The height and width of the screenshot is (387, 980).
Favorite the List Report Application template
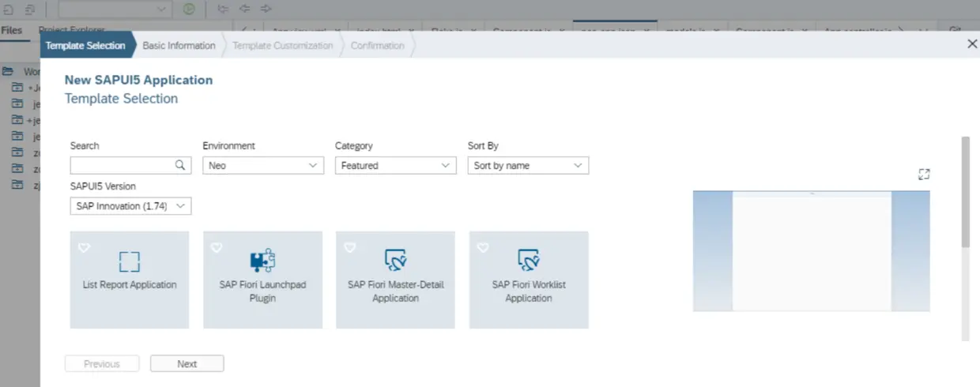(84, 248)
